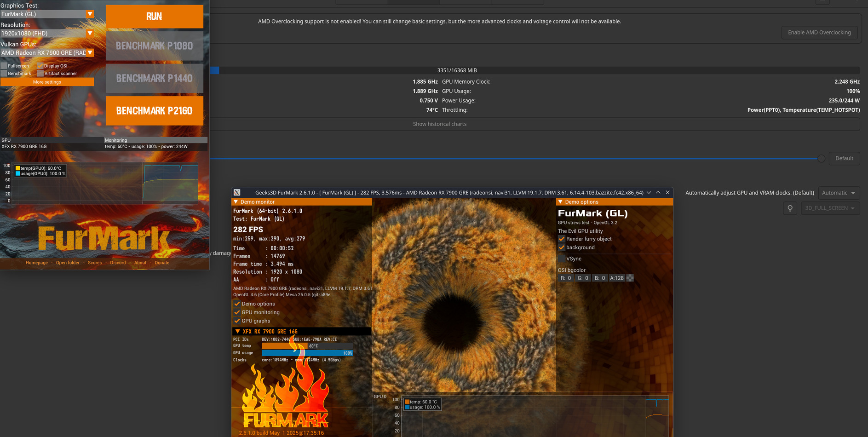868x437 pixels.
Task: Enable the Artifact scanner checkbox
Action: [x=40, y=74]
